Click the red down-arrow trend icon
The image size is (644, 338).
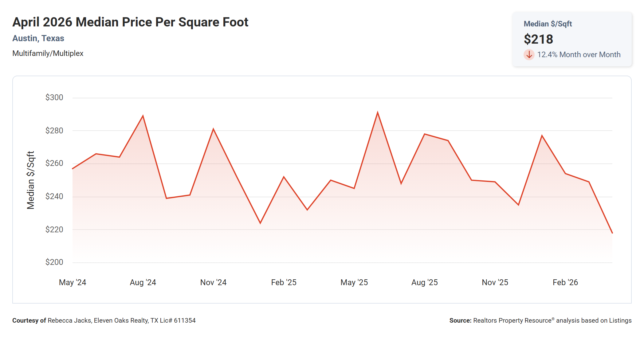pyautogui.click(x=529, y=55)
